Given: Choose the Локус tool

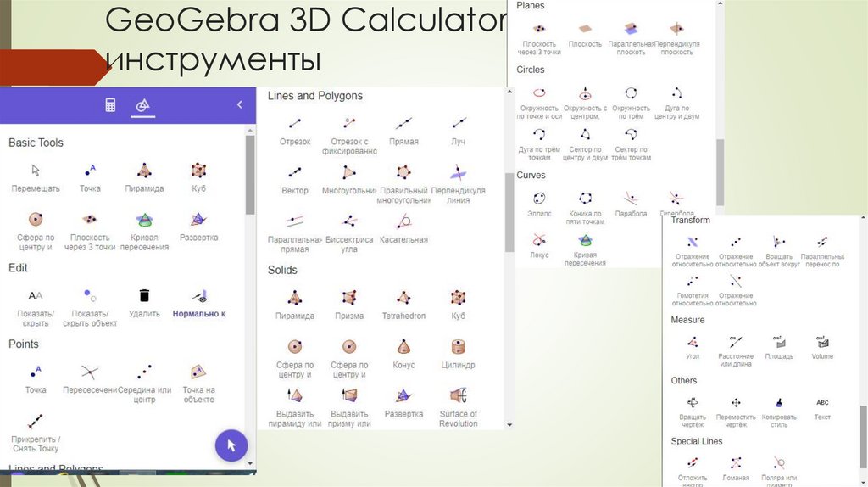Looking at the screenshot, I should [x=539, y=245].
